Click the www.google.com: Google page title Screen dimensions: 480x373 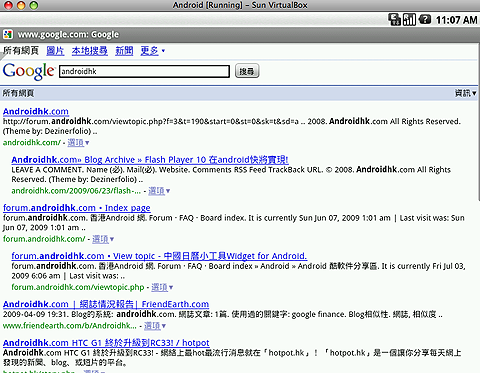pyautogui.click(x=68, y=35)
